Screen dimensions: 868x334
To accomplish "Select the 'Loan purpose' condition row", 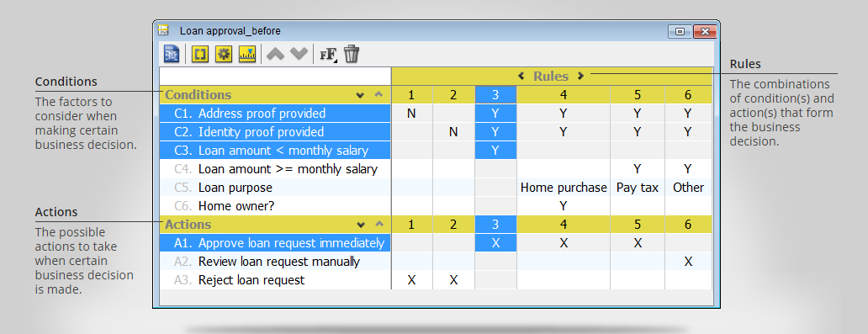I will coord(275,188).
